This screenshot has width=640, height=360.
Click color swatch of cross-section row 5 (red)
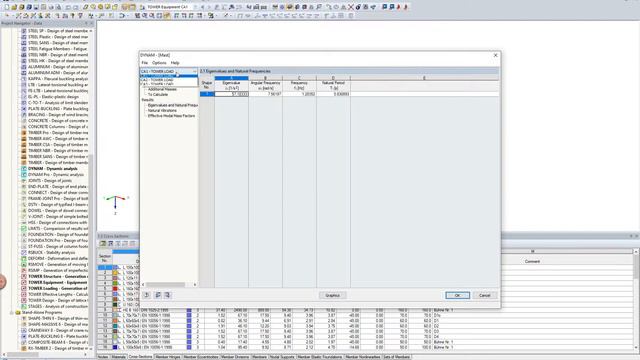116,289
